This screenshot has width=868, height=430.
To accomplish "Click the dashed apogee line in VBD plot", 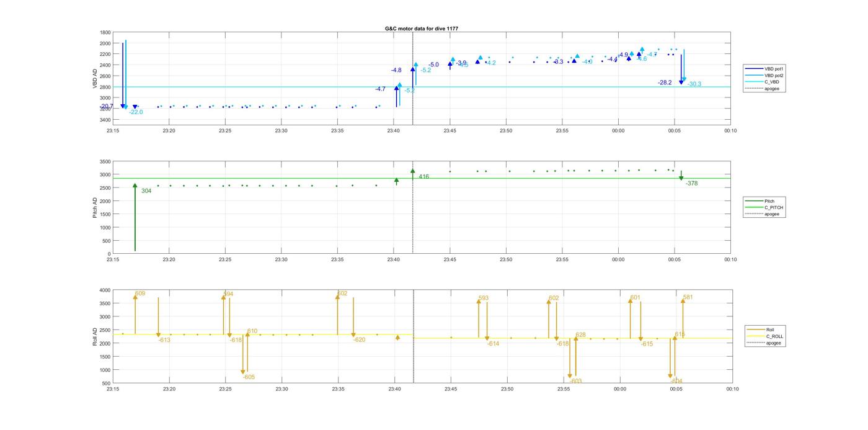I will click(x=413, y=78).
